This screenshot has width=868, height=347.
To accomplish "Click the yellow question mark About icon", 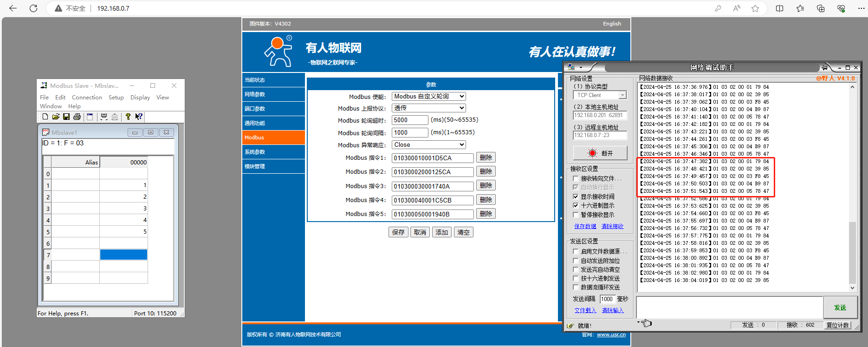I will [128, 117].
